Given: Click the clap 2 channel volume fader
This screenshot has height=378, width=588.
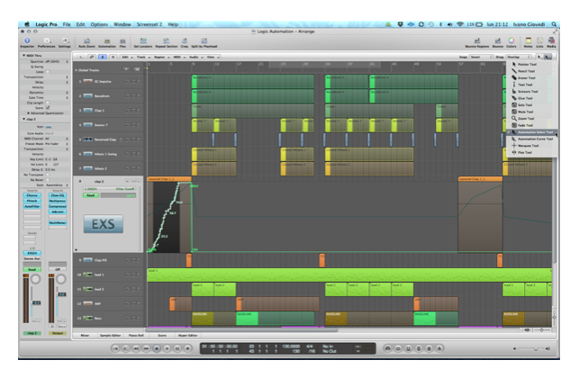Looking at the screenshot, I should pos(36,302).
